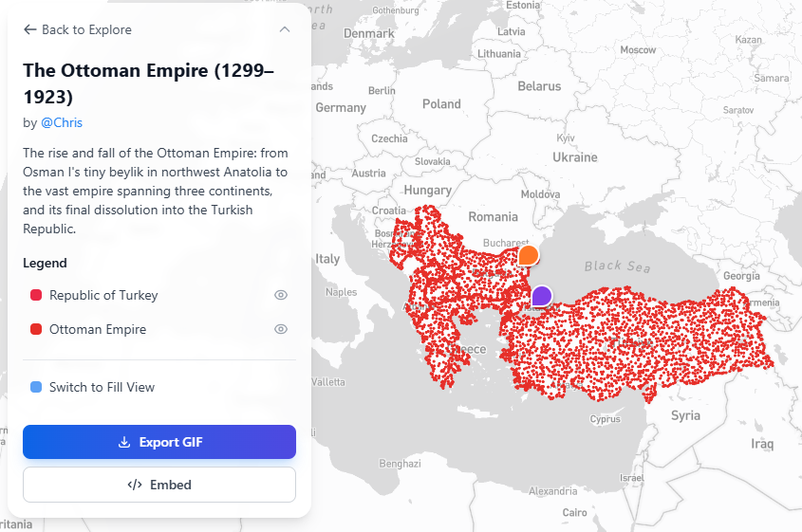Collapse the info panel with the chevron
802x532 pixels.
(x=285, y=29)
